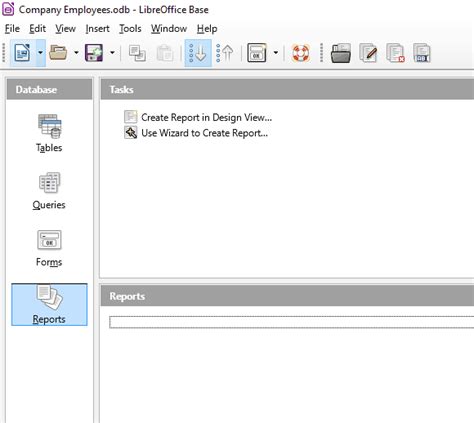Click the Delete report icon
This screenshot has width=474, height=423.
tap(395, 53)
